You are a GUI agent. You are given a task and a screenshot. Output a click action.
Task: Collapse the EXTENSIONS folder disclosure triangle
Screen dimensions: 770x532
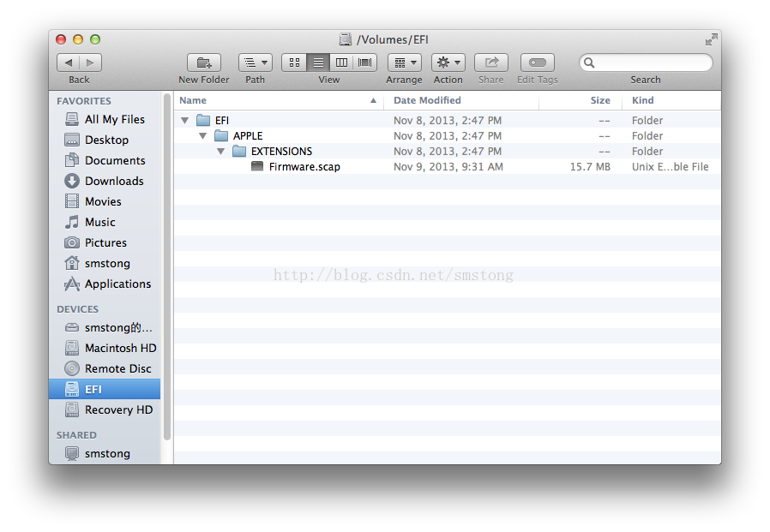pos(221,151)
